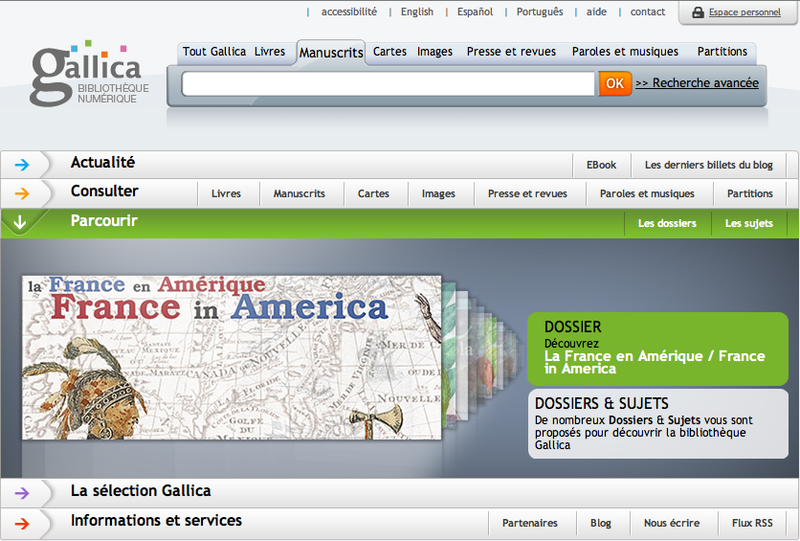Click the Parcourir section heading

click(x=104, y=220)
